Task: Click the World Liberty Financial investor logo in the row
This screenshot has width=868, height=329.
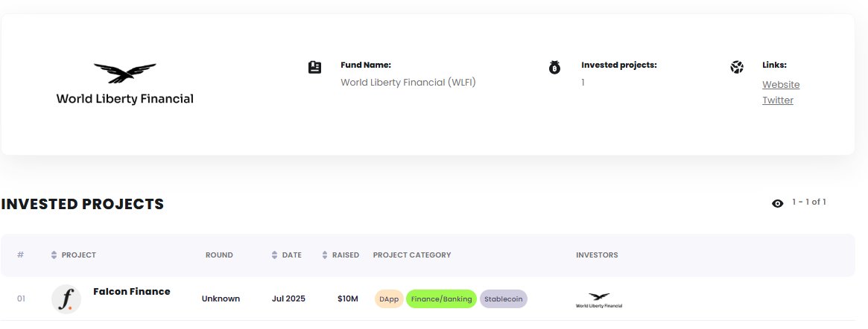Action: click(599, 300)
